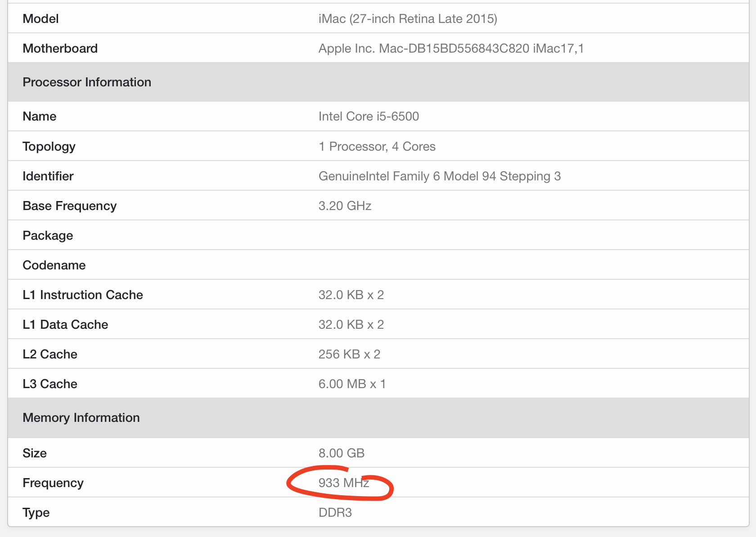Select the 'Topology' row label
Image resolution: width=756 pixels, height=537 pixels.
click(49, 147)
